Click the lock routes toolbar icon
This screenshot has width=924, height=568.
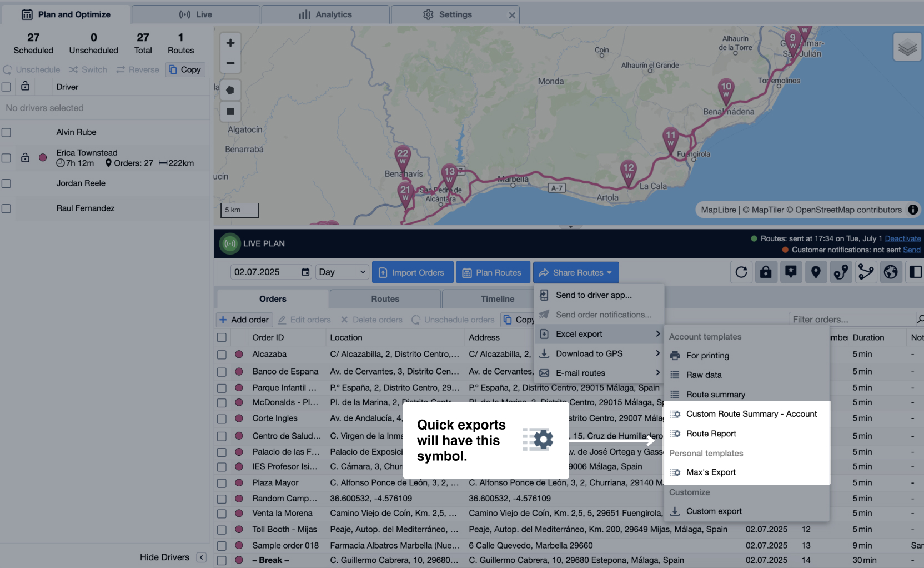click(x=766, y=272)
